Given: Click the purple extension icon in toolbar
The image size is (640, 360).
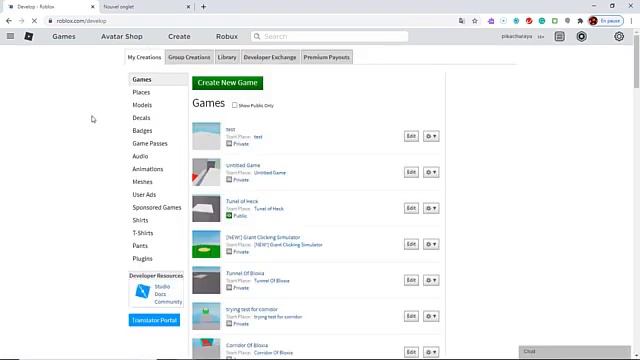Looking at the screenshot, I should [x=491, y=21].
